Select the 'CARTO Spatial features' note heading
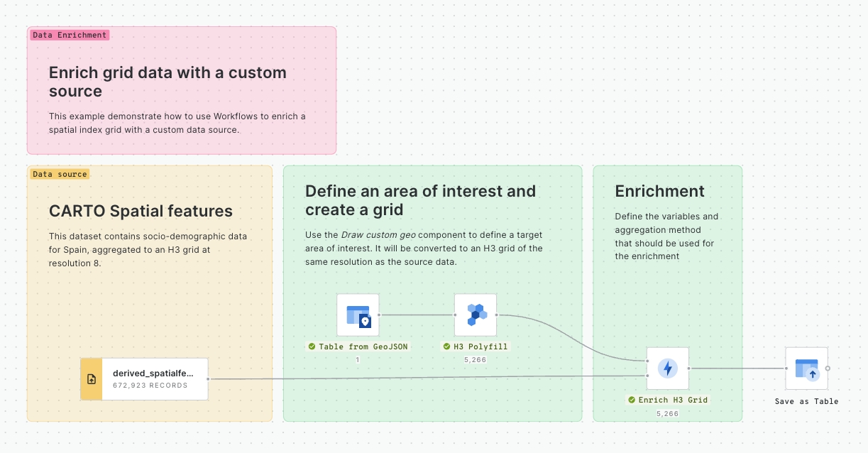 pyautogui.click(x=141, y=211)
